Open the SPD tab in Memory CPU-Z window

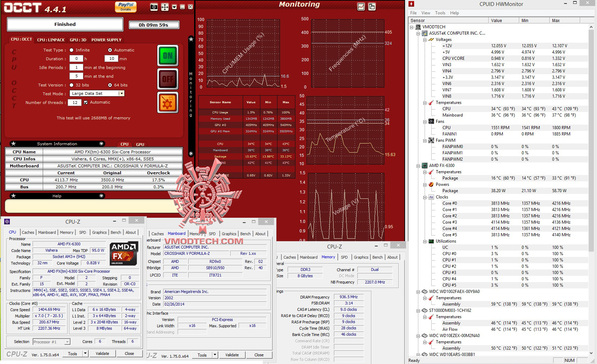click(344, 257)
